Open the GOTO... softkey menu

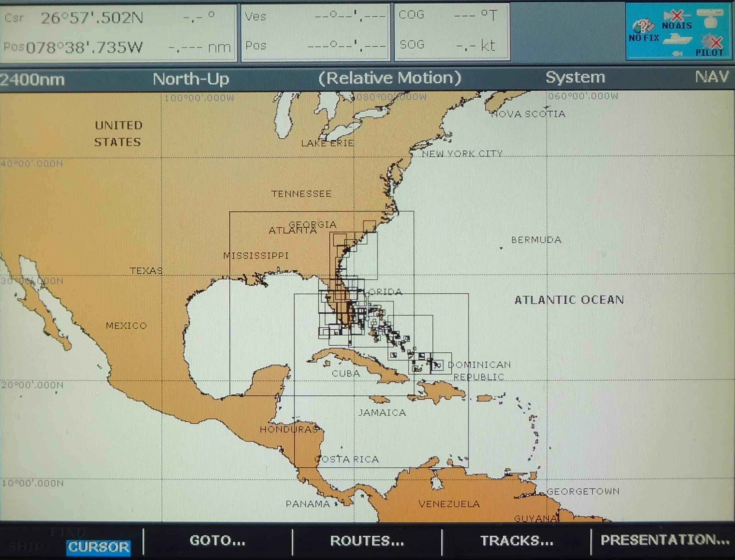[217, 540]
